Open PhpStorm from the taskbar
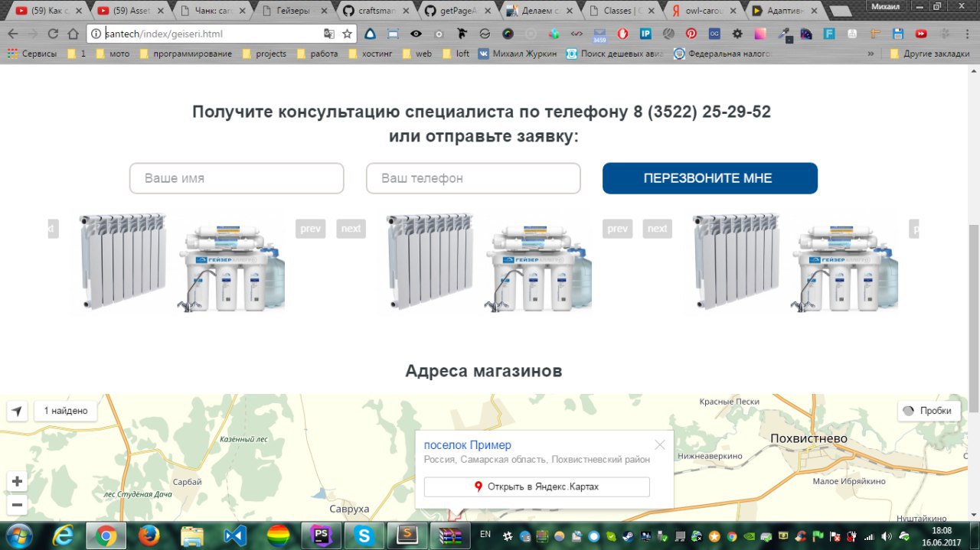 pos(322,535)
